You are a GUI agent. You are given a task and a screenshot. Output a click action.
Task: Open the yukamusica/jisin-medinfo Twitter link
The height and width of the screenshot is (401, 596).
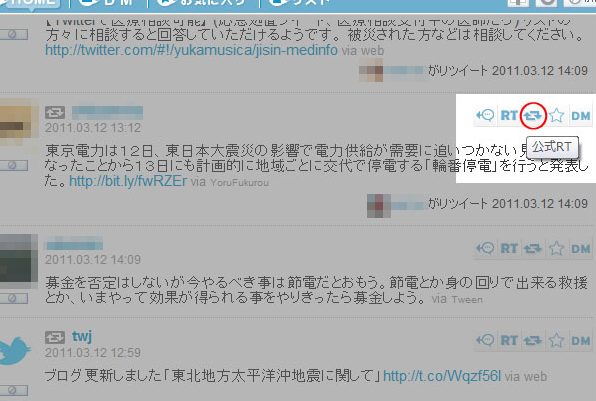click(191, 50)
